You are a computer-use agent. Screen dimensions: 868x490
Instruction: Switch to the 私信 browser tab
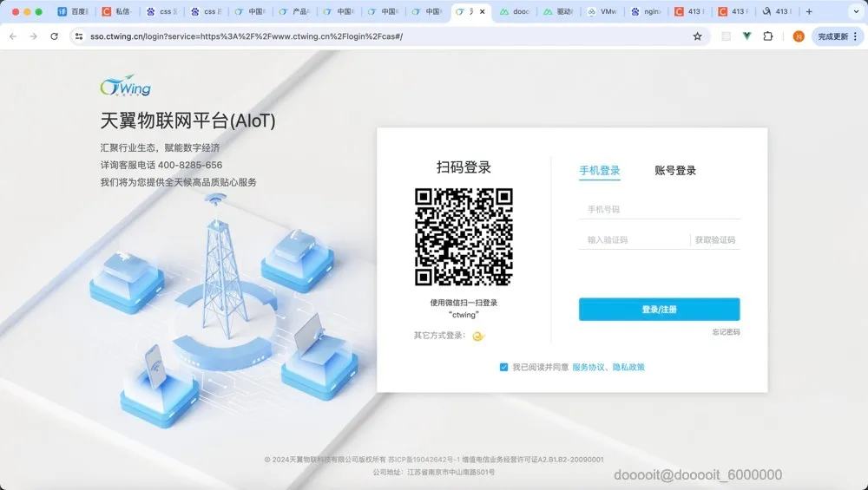[117, 11]
